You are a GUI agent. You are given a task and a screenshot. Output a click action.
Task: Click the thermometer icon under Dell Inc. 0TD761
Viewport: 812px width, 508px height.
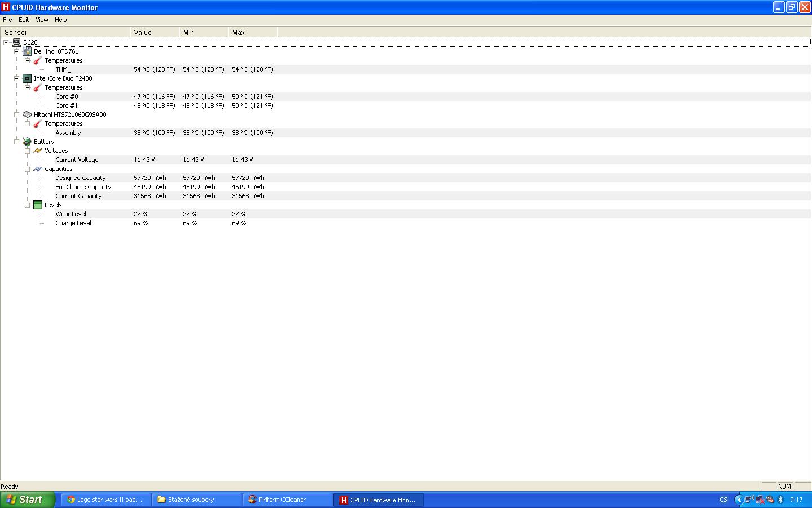(38, 60)
